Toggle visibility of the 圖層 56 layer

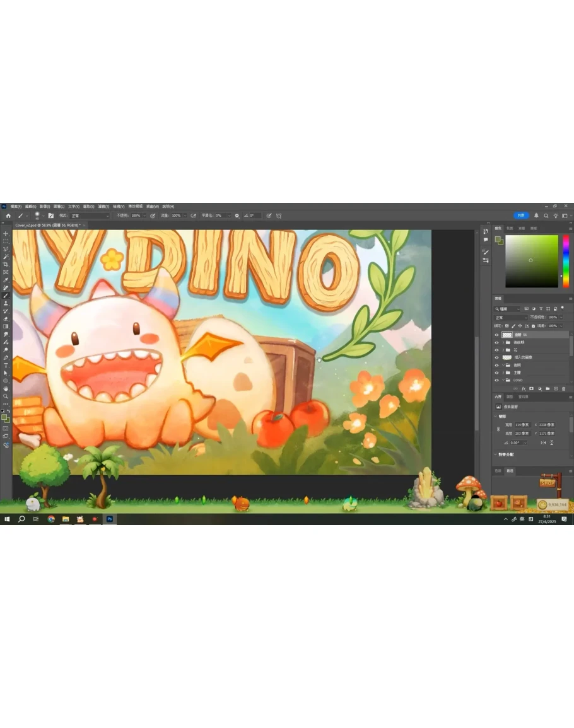coord(496,335)
